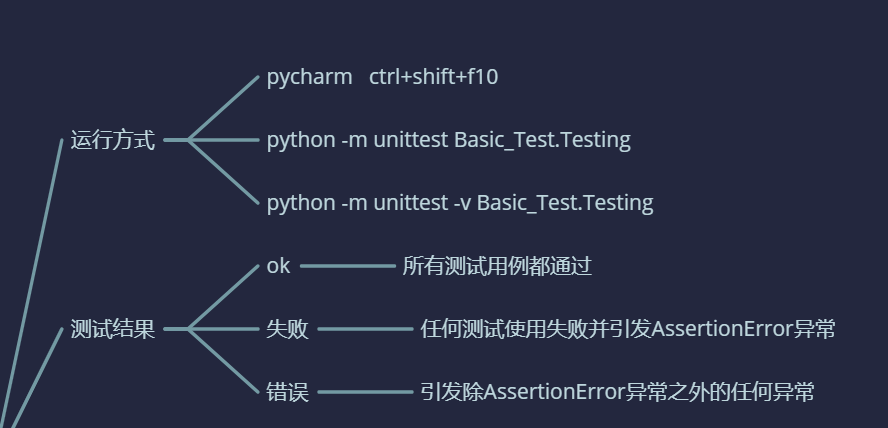Select the 运行方式 node
This screenshot has width=888, height=428.
coord(113,140)
